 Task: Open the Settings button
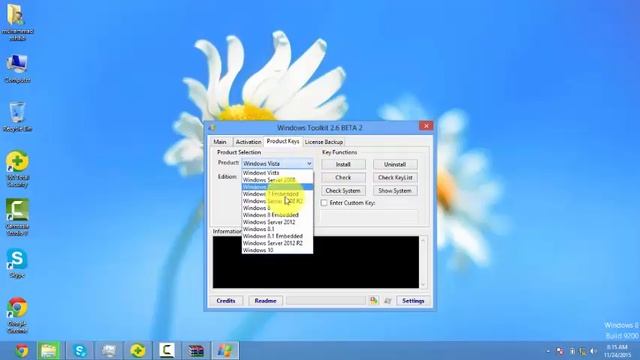[x=413, y=301]
